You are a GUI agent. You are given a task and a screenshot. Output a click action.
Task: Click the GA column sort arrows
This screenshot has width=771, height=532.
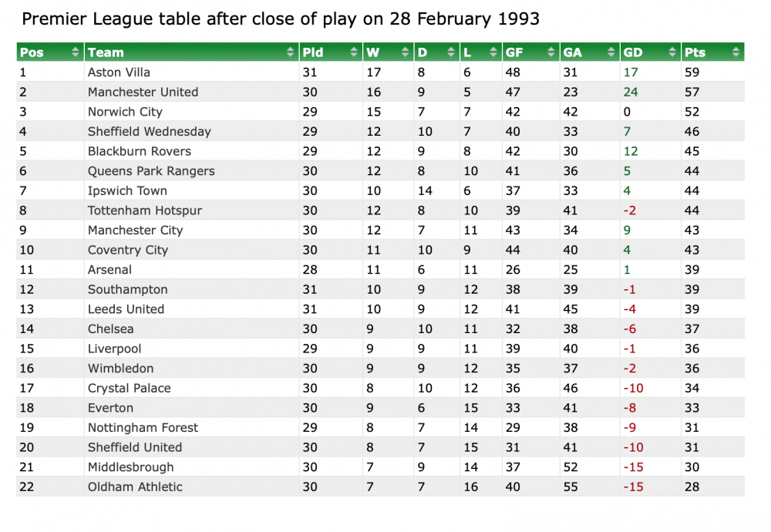pos(611,52)
